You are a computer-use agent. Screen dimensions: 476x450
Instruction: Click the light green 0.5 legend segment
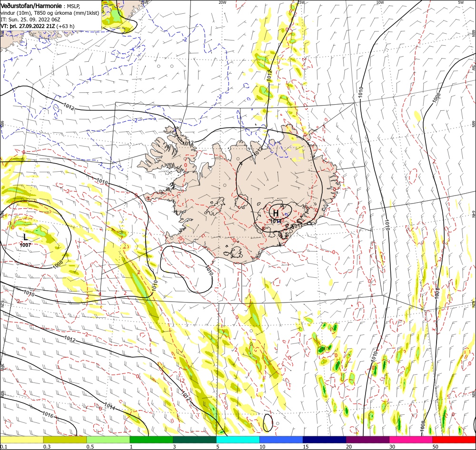[108, 440]
